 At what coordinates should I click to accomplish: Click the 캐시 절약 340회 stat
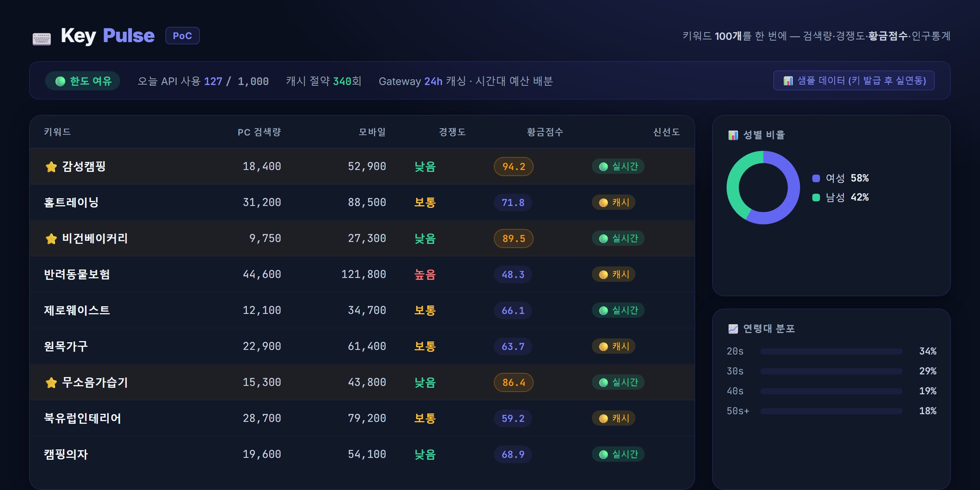(x=324, y=81)
